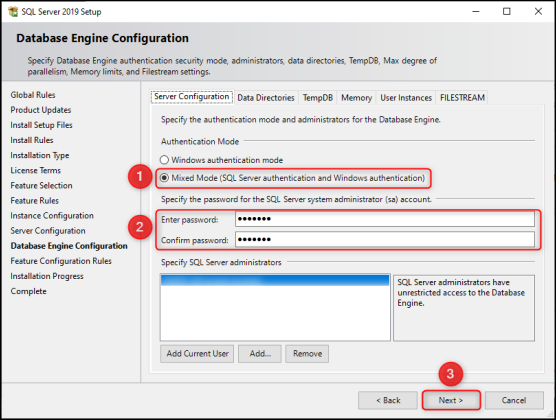Select Mixed Mode authentication radio button

(x=164, y=178)
